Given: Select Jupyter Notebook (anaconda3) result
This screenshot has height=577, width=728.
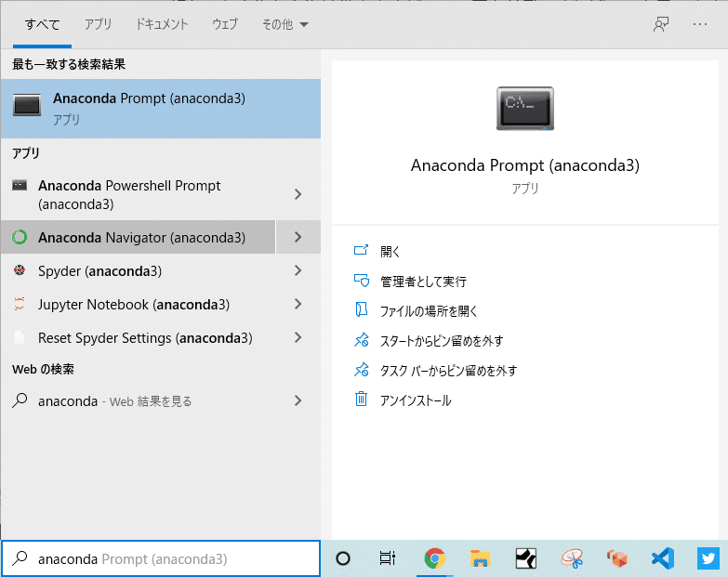Looking at the screenshot, I should [x=139, y=304].
